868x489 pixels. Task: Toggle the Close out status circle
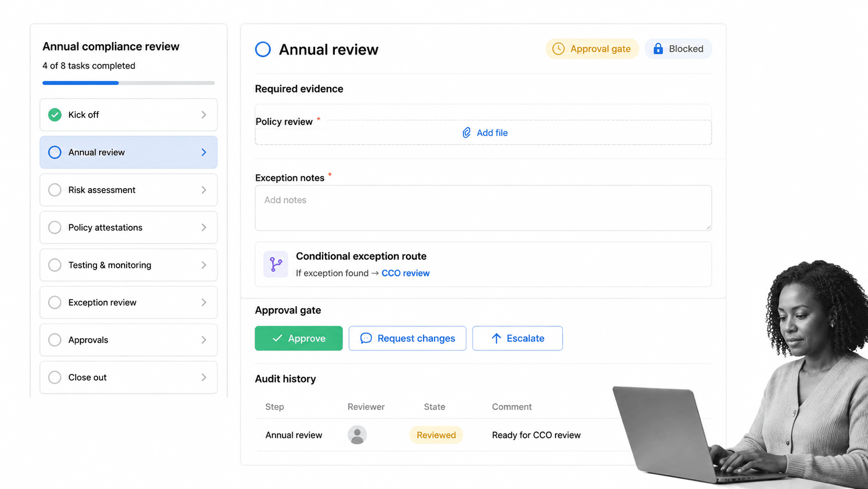coord(55,377)
